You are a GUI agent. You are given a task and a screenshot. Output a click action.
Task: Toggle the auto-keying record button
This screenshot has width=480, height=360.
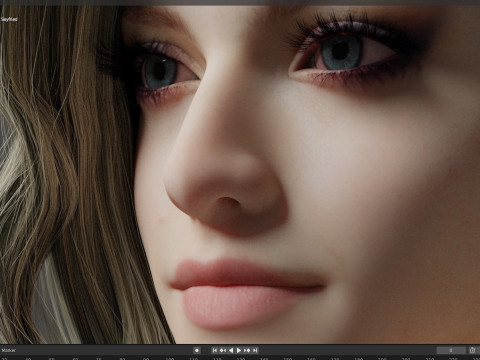click(197, 350)
